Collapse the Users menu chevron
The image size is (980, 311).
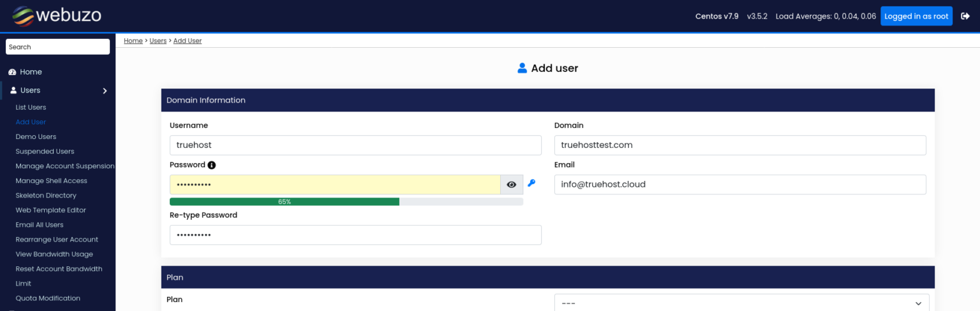(105, 91)
